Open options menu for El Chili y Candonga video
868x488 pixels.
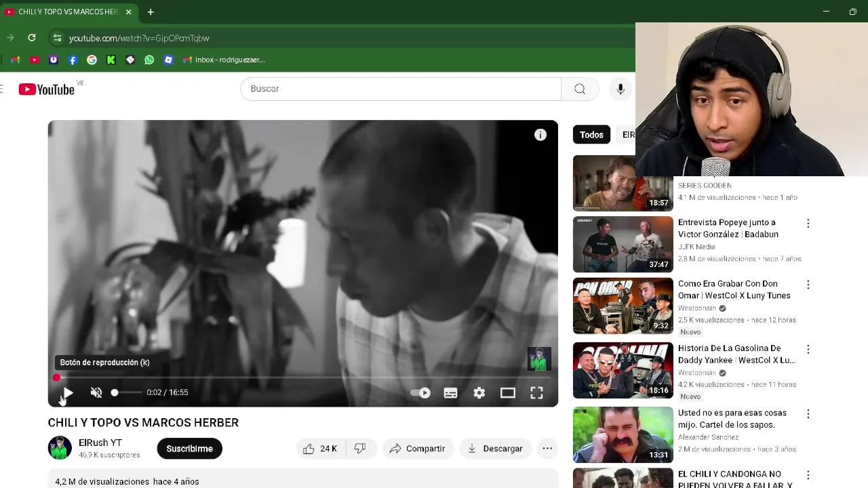808,475
